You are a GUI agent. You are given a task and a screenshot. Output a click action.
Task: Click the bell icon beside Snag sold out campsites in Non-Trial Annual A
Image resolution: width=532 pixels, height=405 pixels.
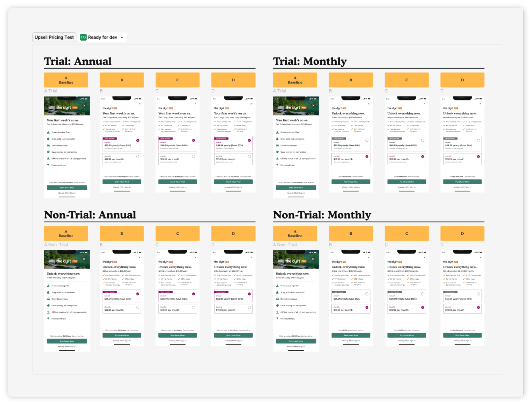click(x=48, y=292)
